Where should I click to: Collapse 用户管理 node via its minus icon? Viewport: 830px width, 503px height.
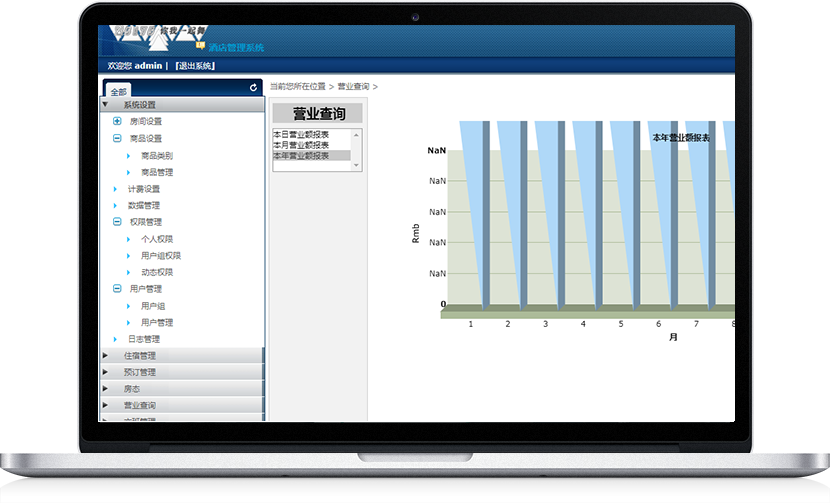(117, 289)
